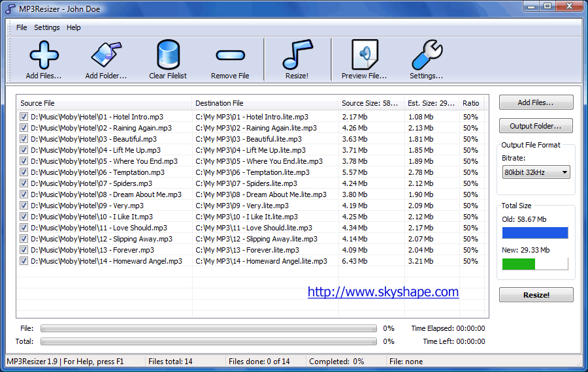The width and height of the screenshot is (588, 372).
Task: Click the MP3Resizer 1.9 status bar text
Action: tap(65, 362)
